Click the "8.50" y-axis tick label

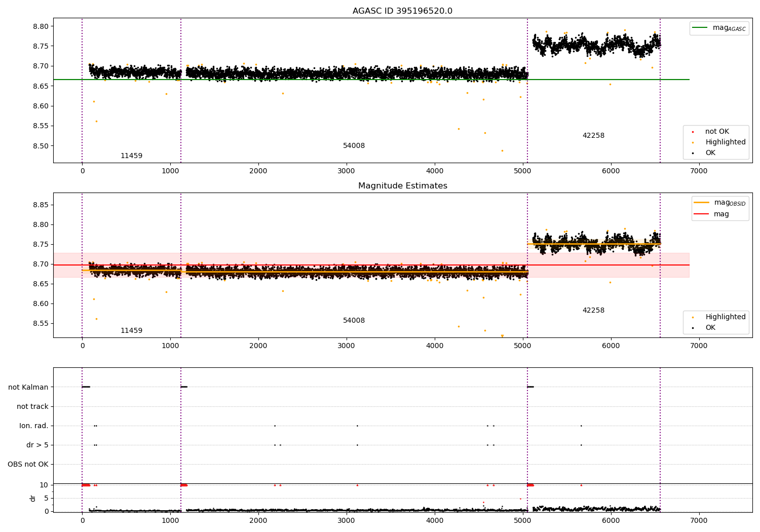pyautogui.click(x=41, y=146)
